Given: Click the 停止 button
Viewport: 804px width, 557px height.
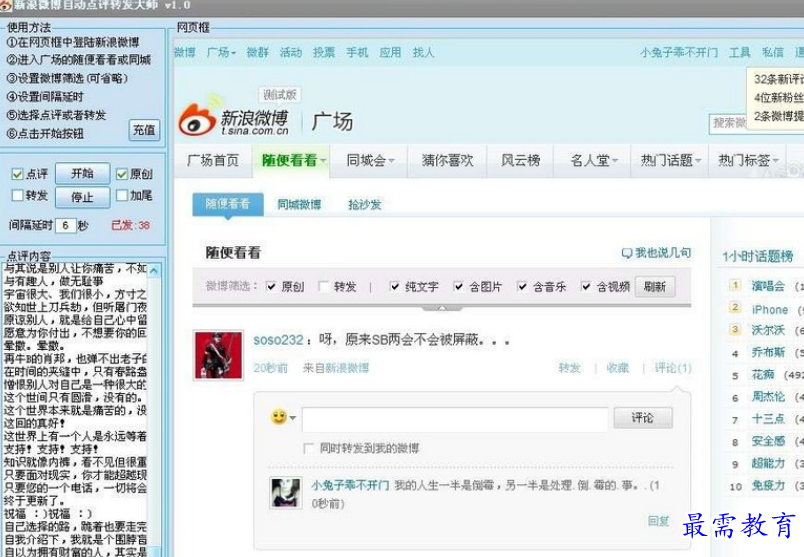Looking at the screenshot, I should coord(83,197).
